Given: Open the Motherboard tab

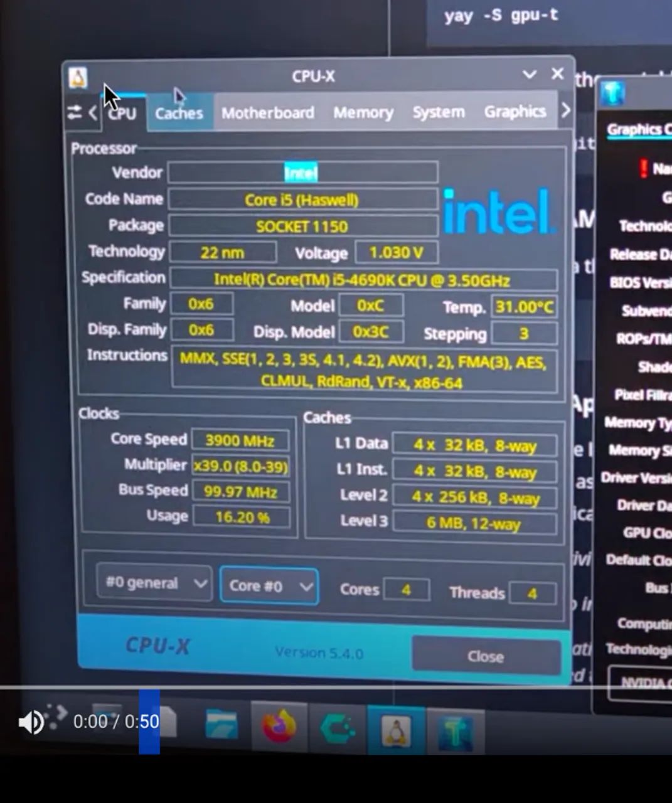Looking at the screenshot, I should pyautogui.click(x=267, y=113).
